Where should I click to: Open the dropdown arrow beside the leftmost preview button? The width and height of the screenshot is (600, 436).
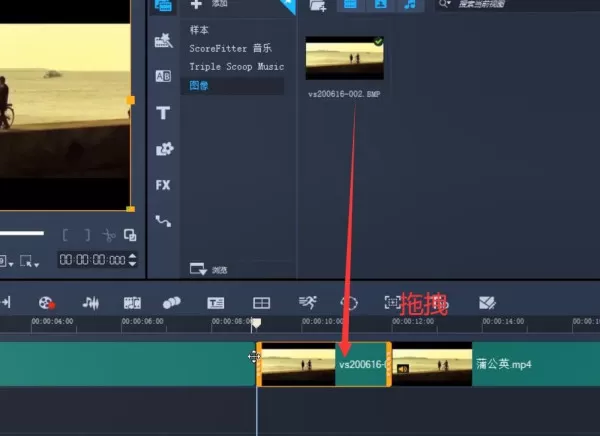tap(11, 265)
